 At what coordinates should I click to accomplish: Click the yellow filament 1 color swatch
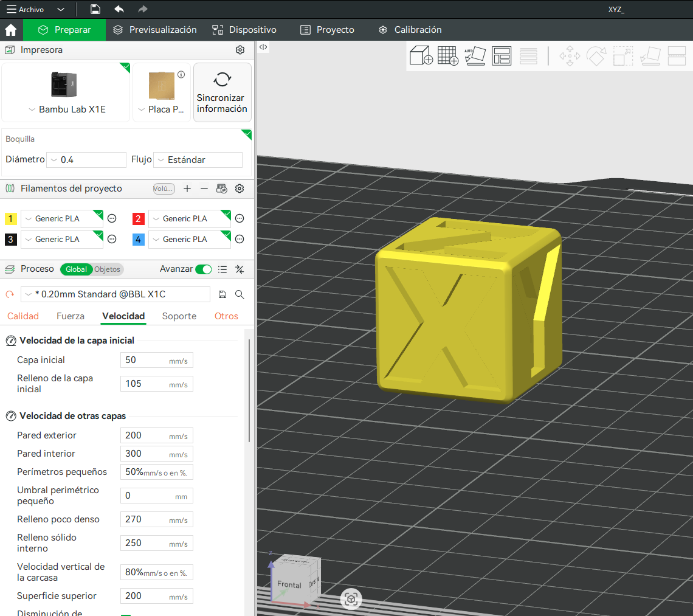[x=10, y=218]
